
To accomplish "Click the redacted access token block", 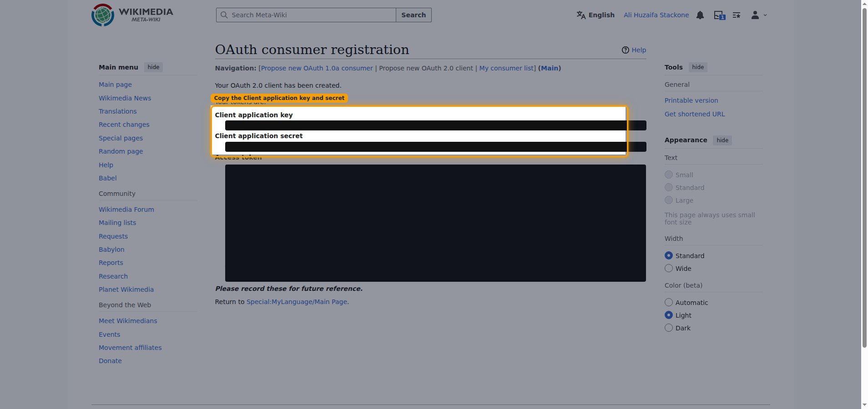I will (x=435, y=223).
